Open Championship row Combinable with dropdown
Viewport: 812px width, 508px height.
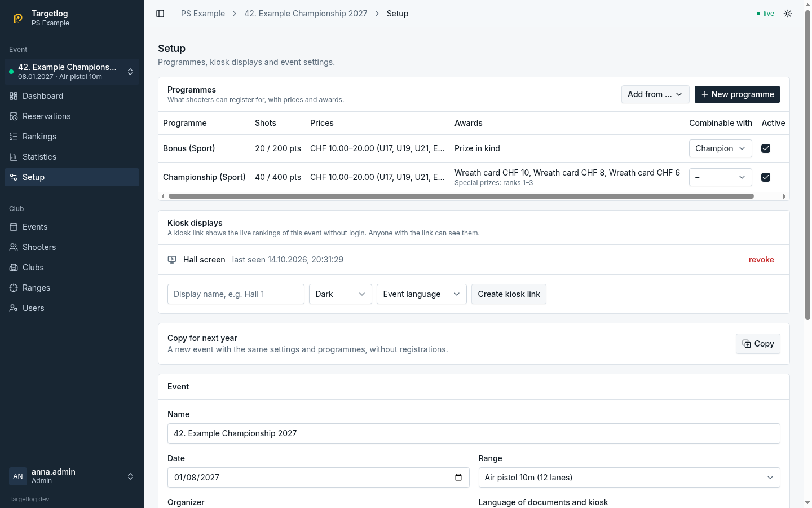[x=721, y=177]
